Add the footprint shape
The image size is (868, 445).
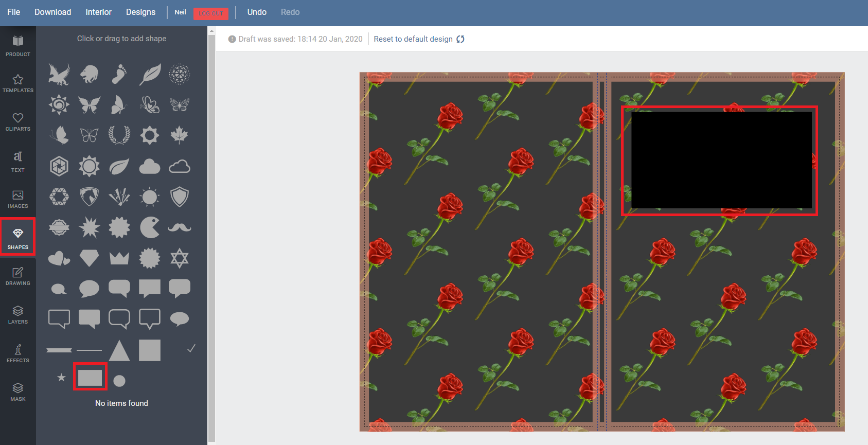point(119,75)
